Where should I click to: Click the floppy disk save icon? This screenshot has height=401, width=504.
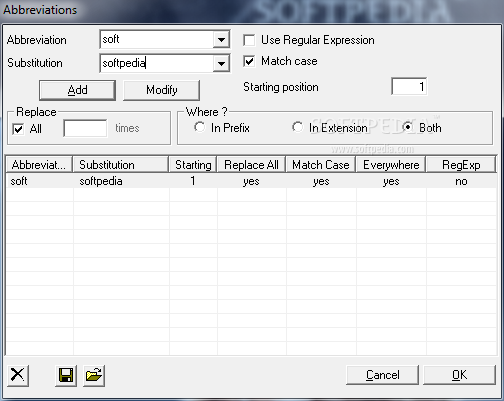click(66, 375)
